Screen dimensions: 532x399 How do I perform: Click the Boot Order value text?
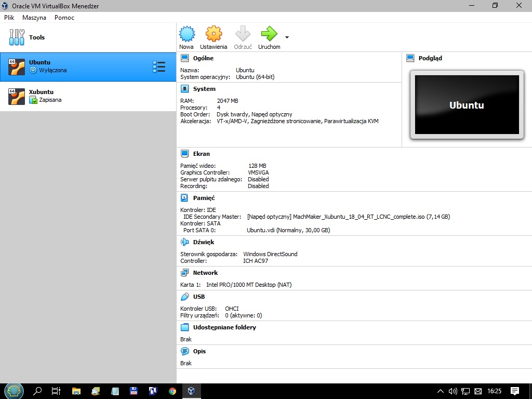click(255, 114)
